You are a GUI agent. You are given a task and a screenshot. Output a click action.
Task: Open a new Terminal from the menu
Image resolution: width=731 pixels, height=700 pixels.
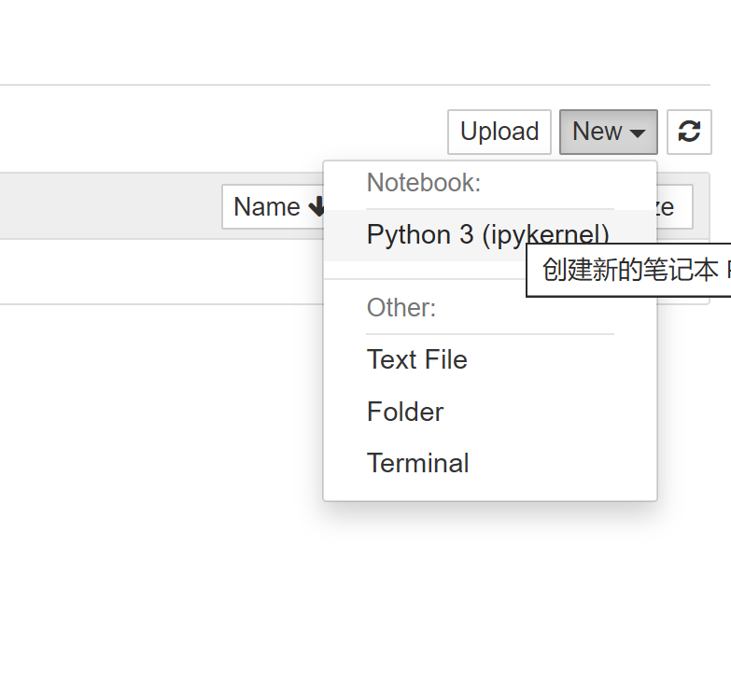(490, 463)
